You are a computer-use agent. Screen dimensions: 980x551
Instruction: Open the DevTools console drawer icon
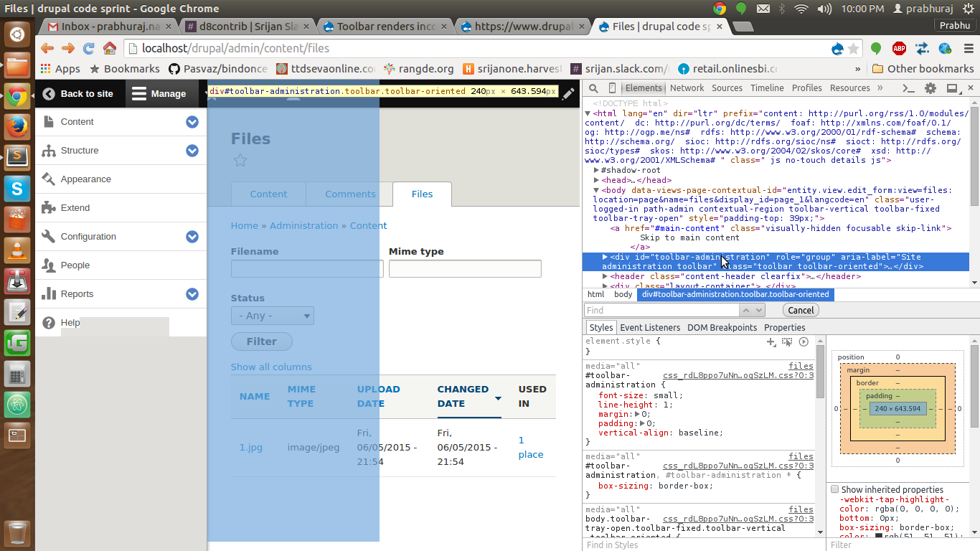908,88
